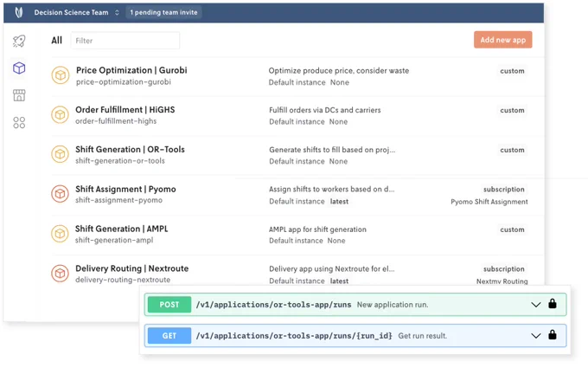588x368 pixels.
Task: Click Delivery Routing | Nextroute app icon
Action: [x=60, y=274]
